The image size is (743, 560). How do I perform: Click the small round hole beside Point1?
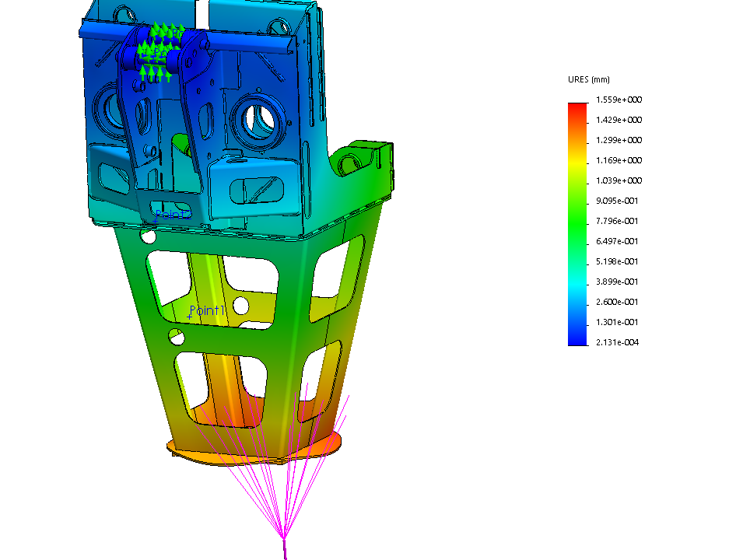[x=241, y=304]
